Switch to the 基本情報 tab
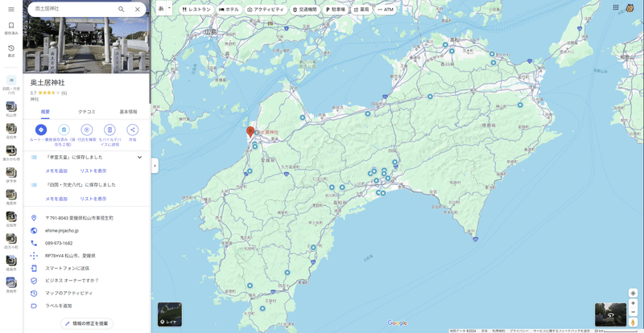The image size is (644, 333). point(128,112)
